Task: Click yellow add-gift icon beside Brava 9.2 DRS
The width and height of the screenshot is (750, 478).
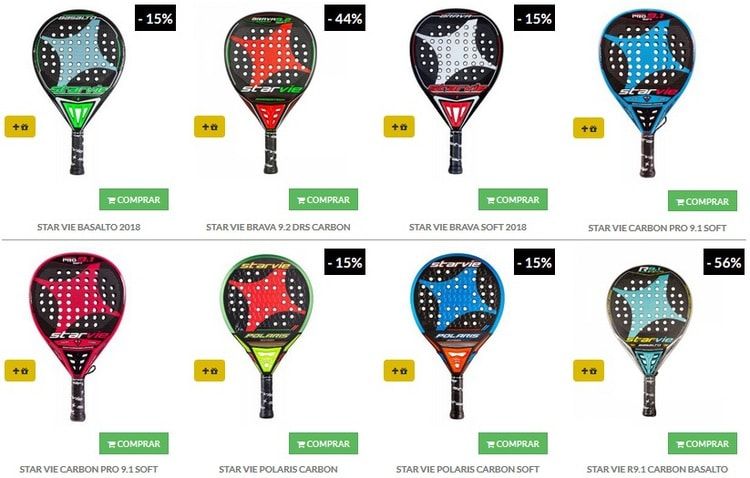Action: point(210,127)
